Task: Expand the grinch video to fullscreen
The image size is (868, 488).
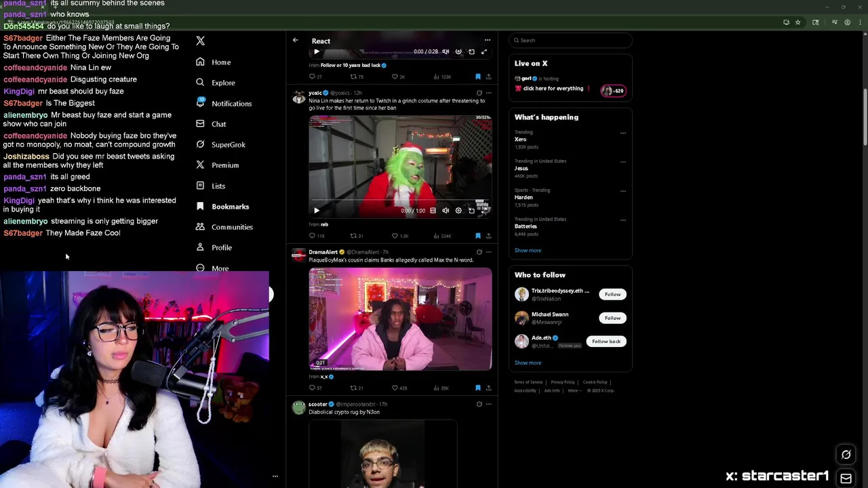Action: click(484, 211)
